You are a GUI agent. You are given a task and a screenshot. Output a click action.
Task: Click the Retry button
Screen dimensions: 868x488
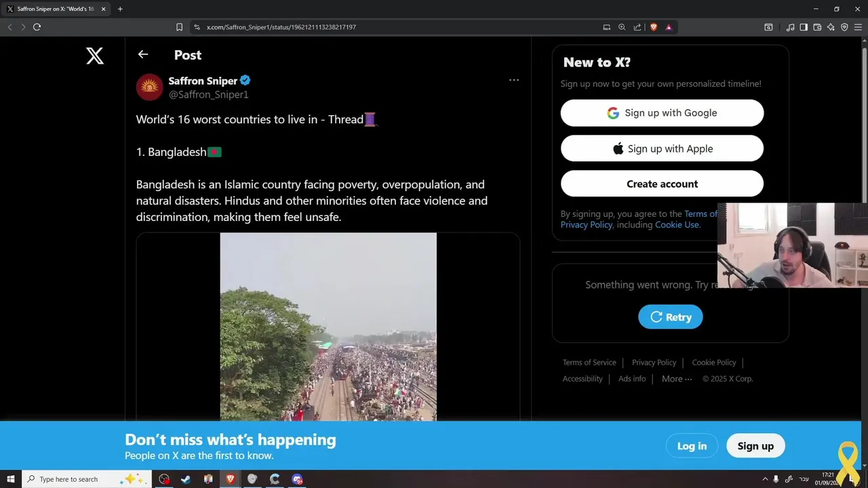coord(670,317)
